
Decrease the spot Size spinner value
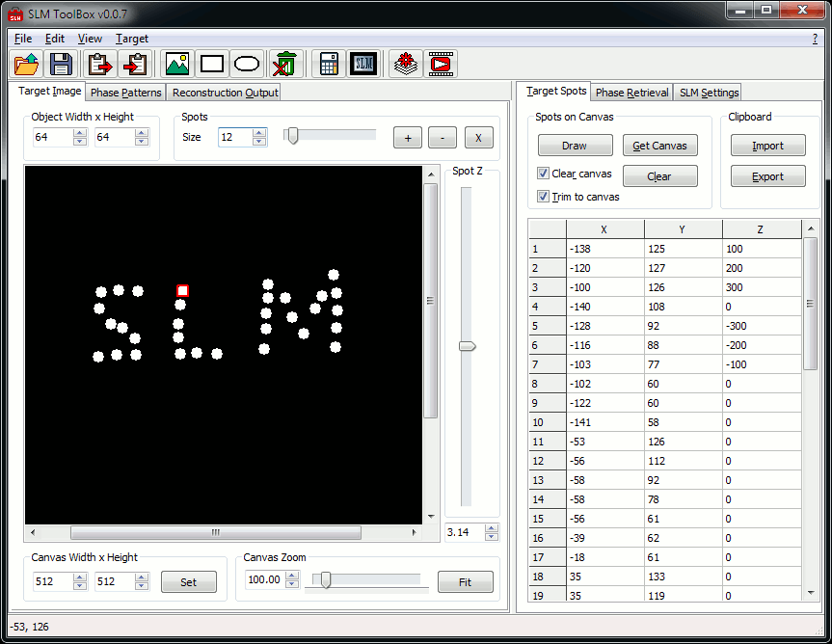click(x=259, y=141)
